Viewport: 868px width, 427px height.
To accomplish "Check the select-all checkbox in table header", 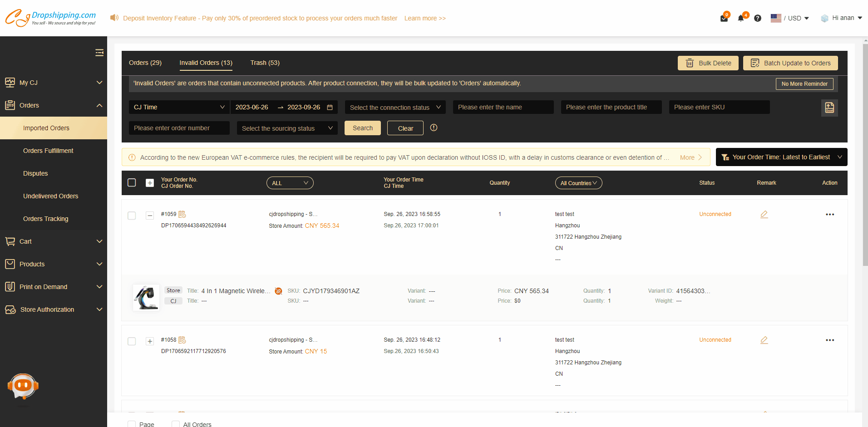I will 132,182.
